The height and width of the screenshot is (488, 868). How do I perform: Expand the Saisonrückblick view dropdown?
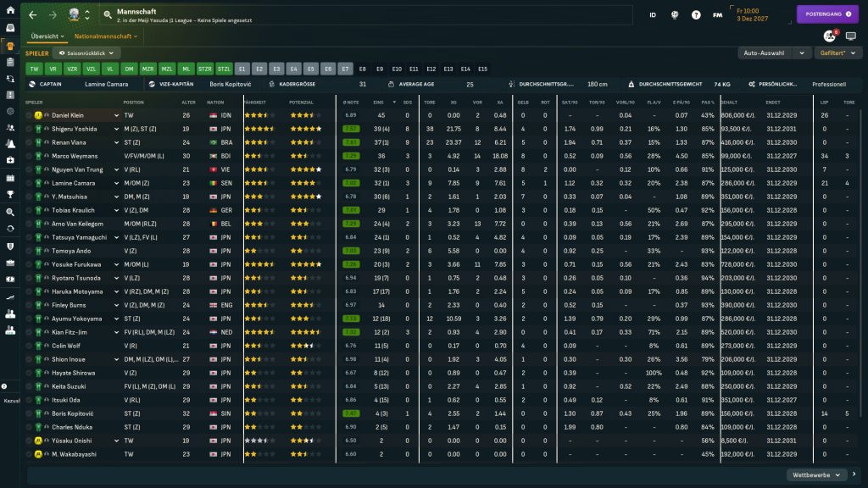pyautogui.click(x=86, y=53)
